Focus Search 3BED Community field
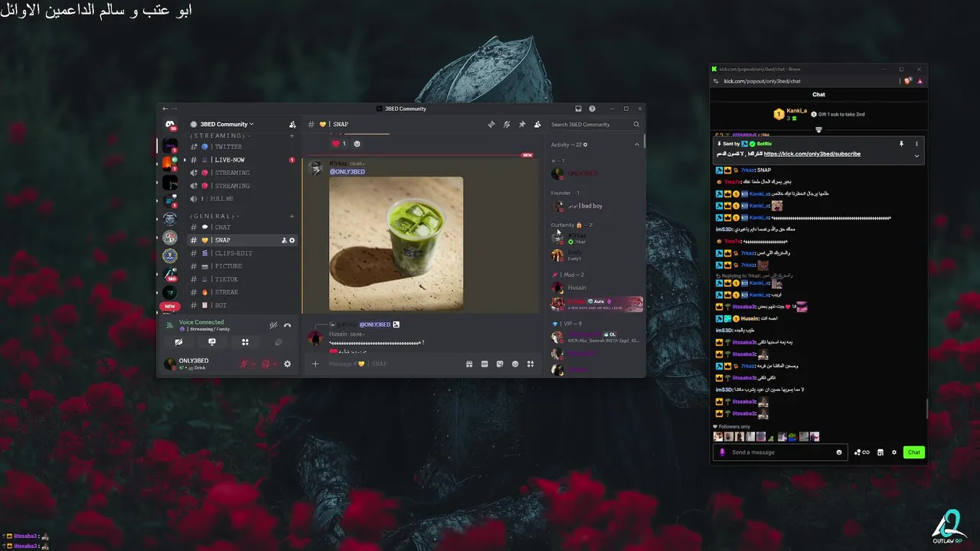Viewport: 980px width, 551px height. pos(595,124)
